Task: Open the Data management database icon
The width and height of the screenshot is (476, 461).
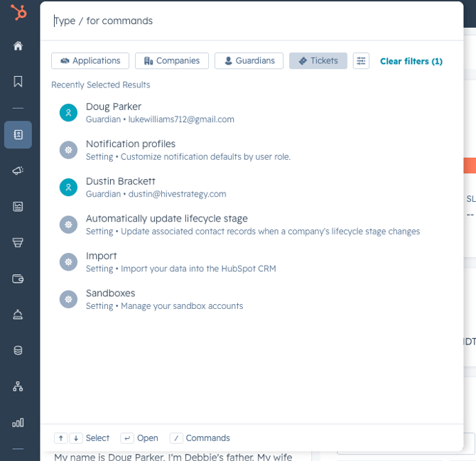Action: tap(18, 350)
